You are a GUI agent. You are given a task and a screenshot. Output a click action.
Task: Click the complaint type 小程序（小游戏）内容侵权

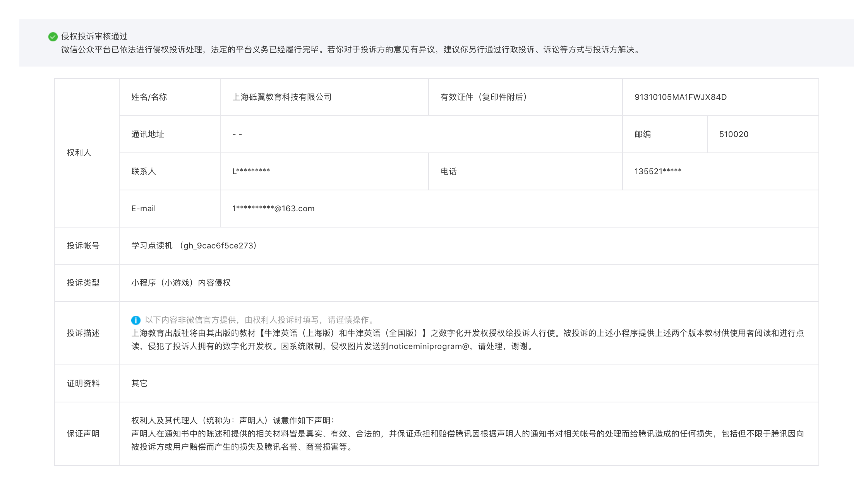point(181,283)
